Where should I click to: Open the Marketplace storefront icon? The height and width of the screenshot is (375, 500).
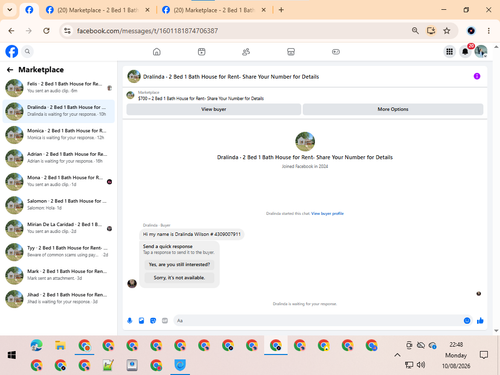[291, 52]
